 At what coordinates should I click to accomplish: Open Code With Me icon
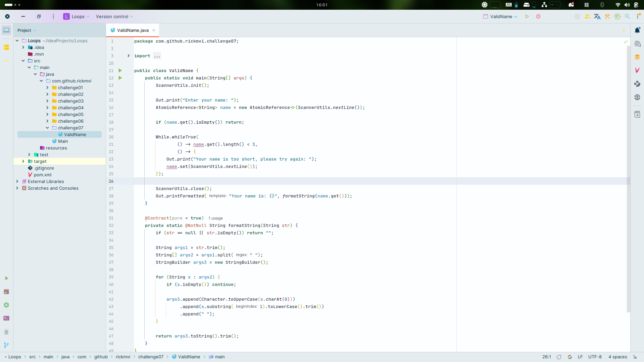point(587,16)
